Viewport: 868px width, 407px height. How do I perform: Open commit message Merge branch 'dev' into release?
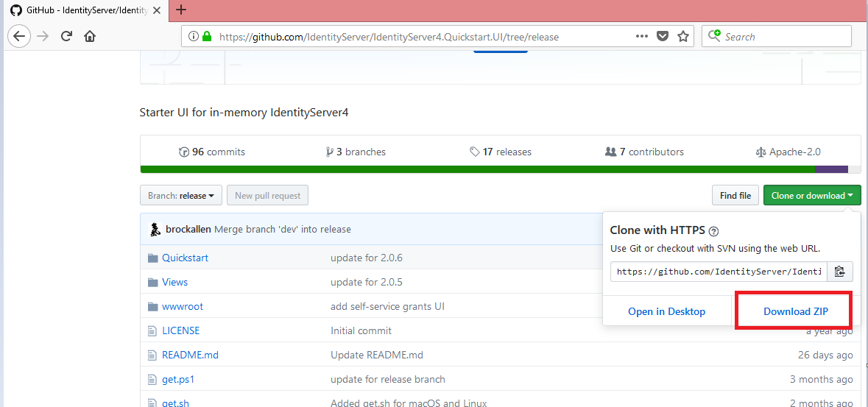pos(282,229)
